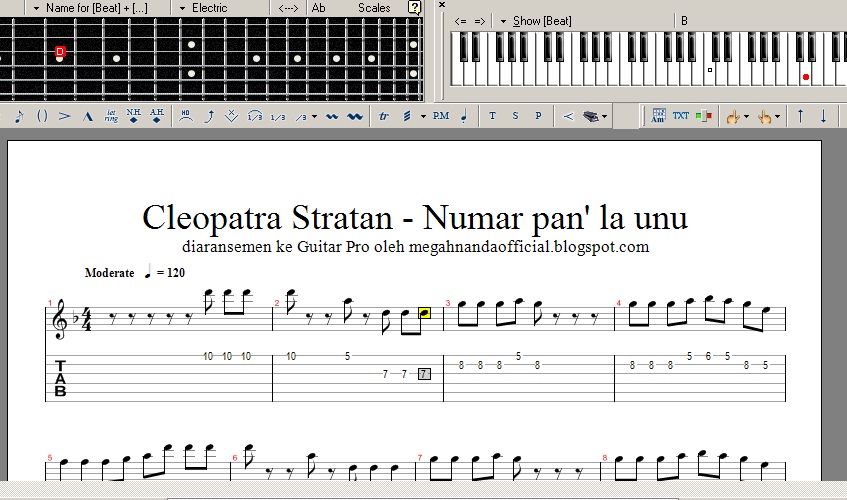Click the bar number 3 marker

click(x=448, y=303)
